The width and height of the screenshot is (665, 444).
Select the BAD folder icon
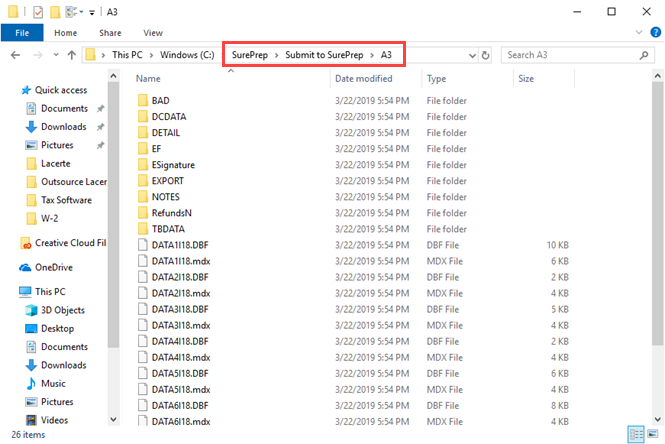[x=143, y=101]
